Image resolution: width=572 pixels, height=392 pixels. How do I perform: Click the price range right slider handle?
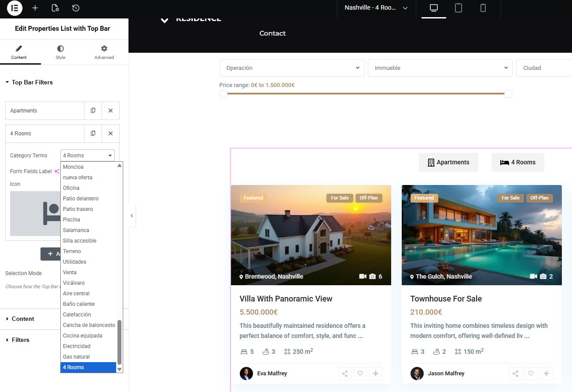tap(508, 94)
